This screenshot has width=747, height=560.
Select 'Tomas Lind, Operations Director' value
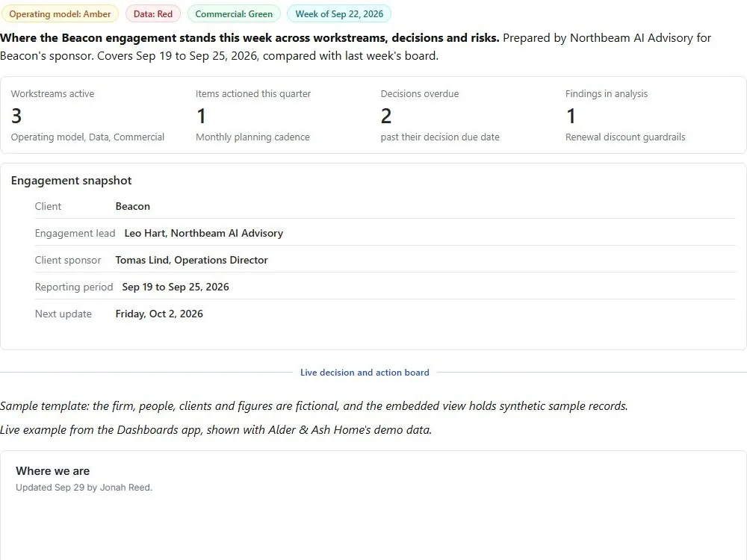click(x=191, y=260)
